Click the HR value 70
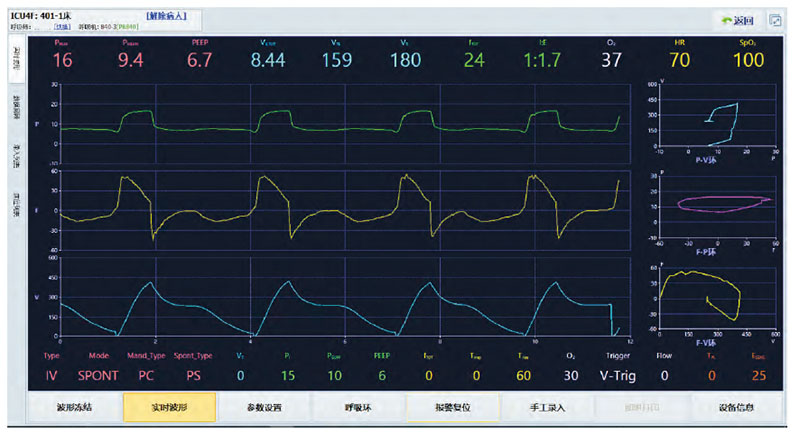 680,60
